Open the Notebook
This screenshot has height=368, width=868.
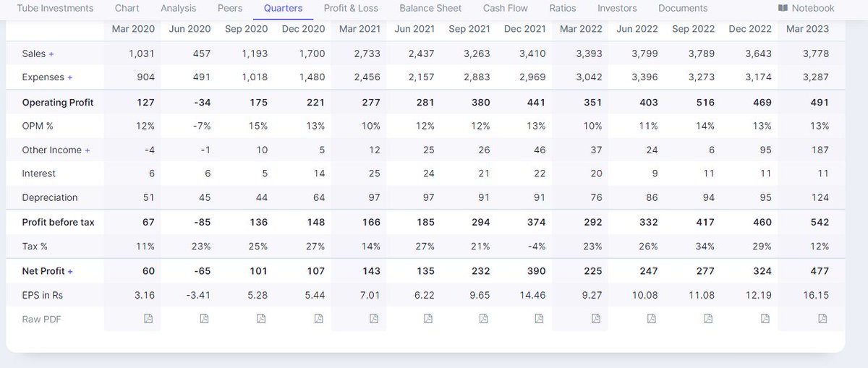807,8
